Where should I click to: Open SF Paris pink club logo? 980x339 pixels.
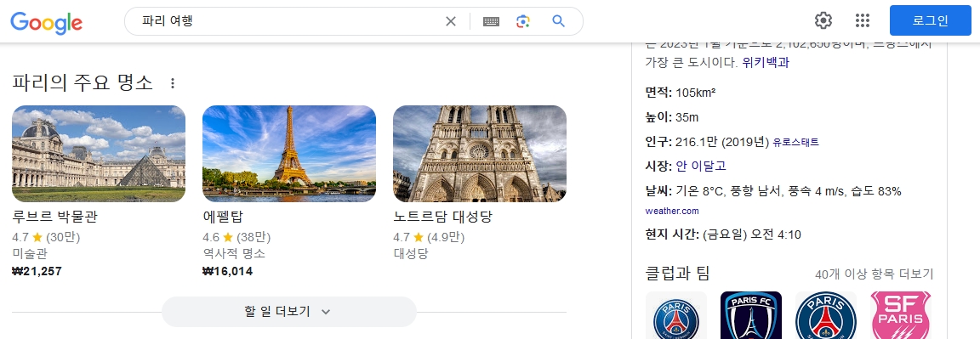901,315
